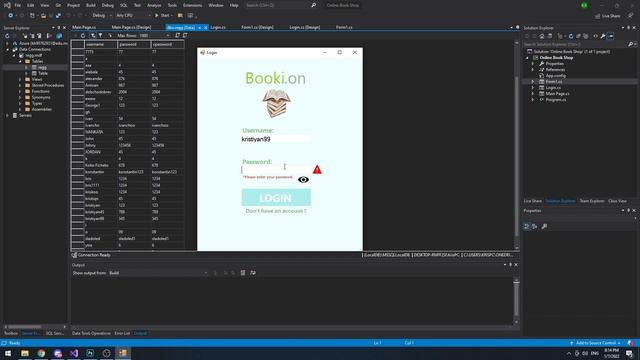Select the Functions folder in Server Explorer

(40, 91)
